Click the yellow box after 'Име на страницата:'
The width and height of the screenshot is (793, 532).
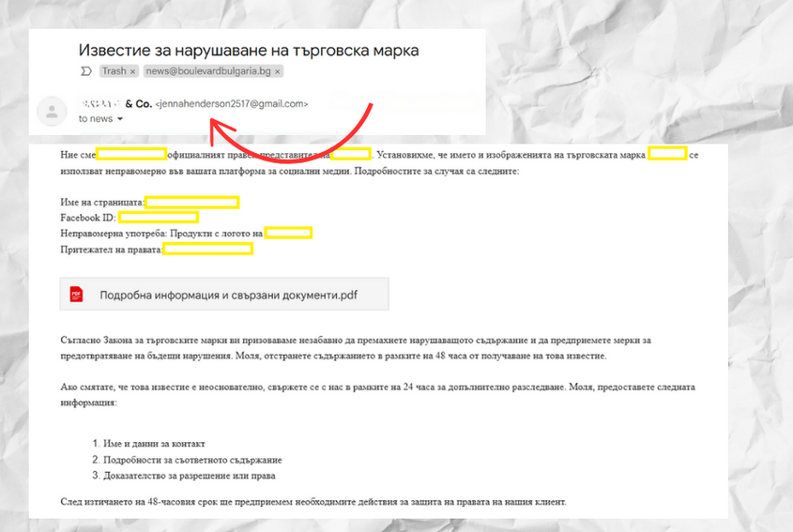point(191,202)
